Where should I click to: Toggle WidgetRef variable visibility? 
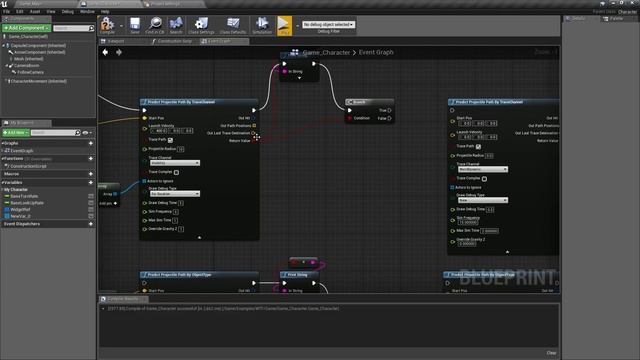pos(91,209)
